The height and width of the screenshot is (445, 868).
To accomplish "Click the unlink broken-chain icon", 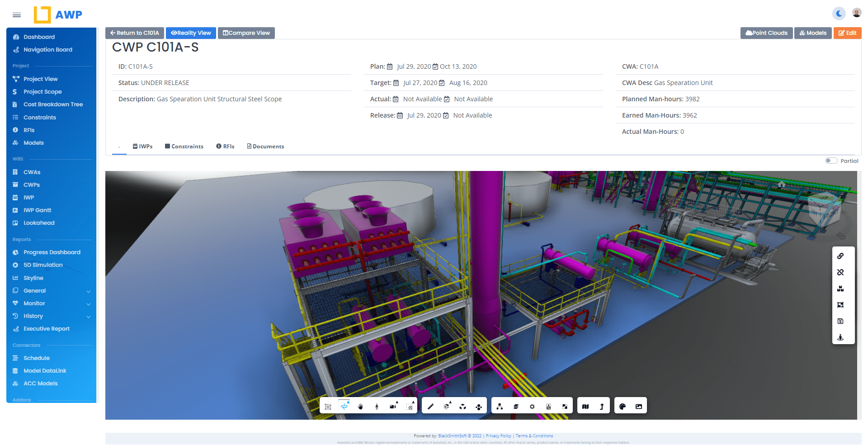I will [x=840, y=272].
